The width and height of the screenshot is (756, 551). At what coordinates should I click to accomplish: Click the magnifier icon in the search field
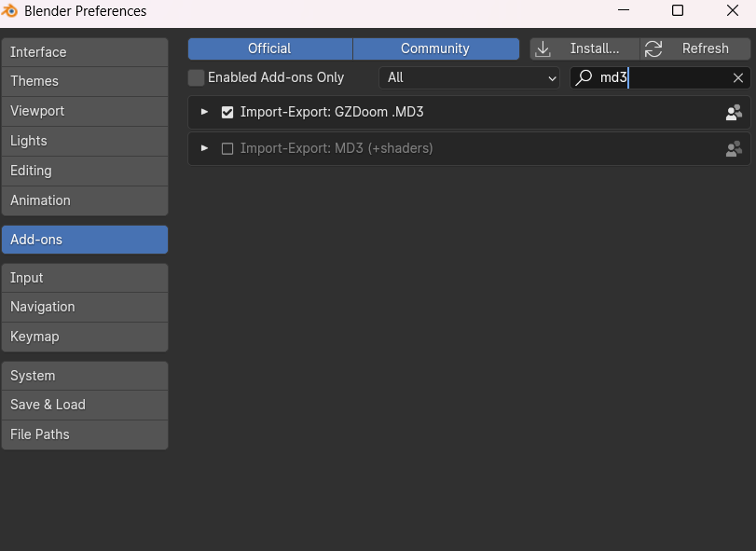[584, 77]
